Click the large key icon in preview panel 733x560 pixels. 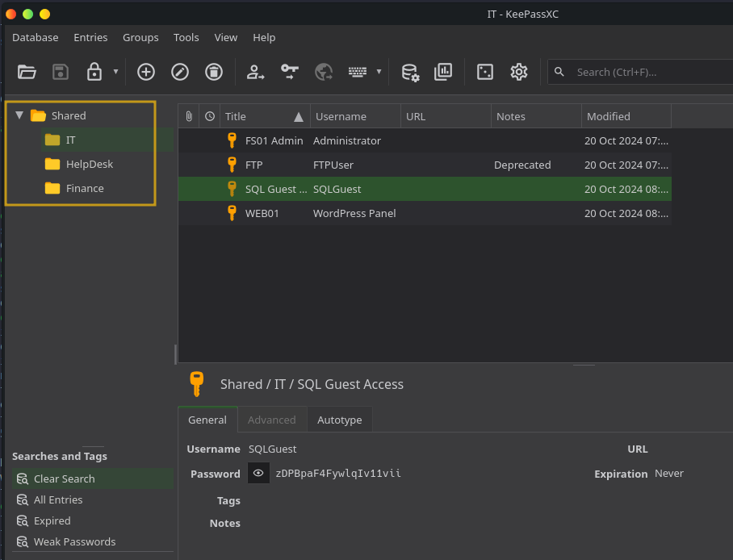click(196, 384)
